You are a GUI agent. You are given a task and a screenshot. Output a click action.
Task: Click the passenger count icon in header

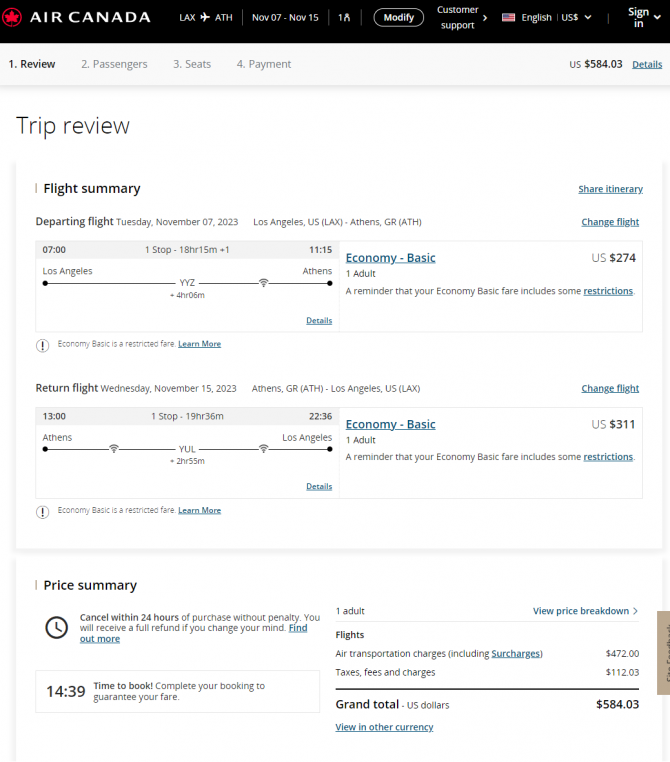click(344, 17)
